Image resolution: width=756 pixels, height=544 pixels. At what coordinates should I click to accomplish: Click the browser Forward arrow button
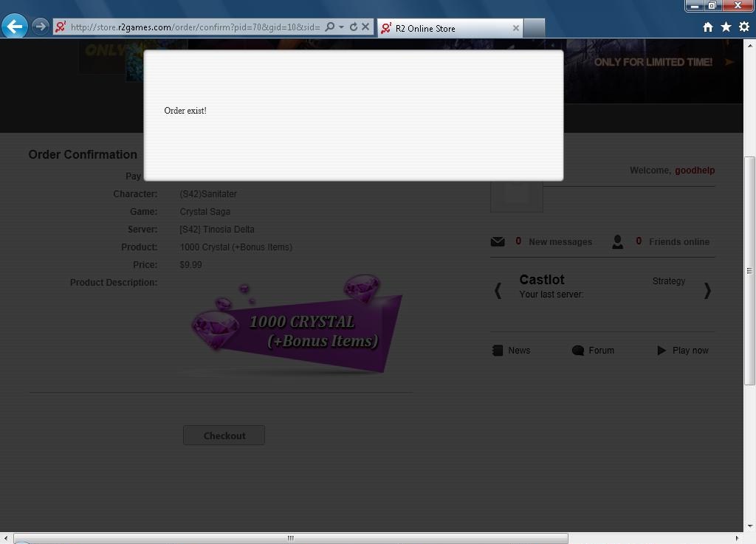click(x=41, y=27)
